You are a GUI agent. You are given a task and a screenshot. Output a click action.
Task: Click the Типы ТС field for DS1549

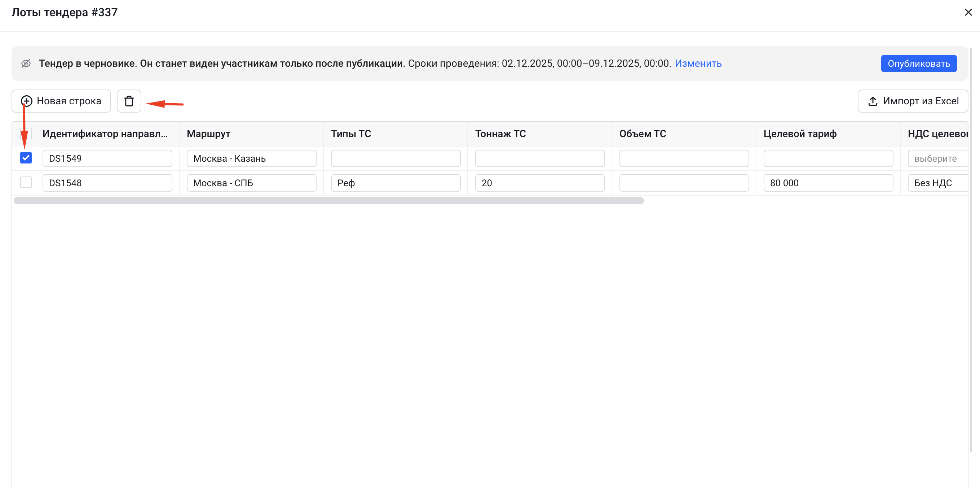point(395,159)
